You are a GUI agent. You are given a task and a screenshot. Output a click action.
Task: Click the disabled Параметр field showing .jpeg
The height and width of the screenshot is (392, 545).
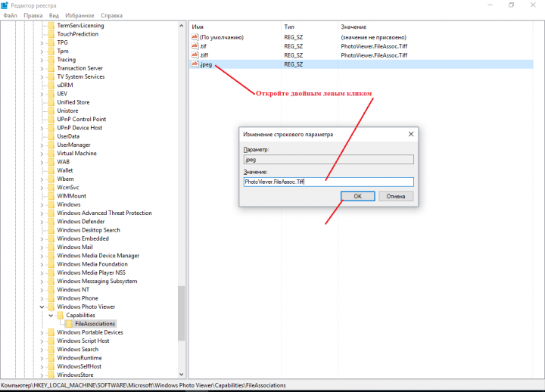coord(329,160)
